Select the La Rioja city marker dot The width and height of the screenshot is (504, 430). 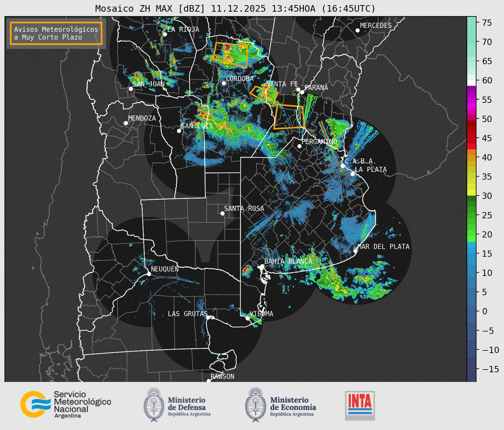click(x=165, y=34)
